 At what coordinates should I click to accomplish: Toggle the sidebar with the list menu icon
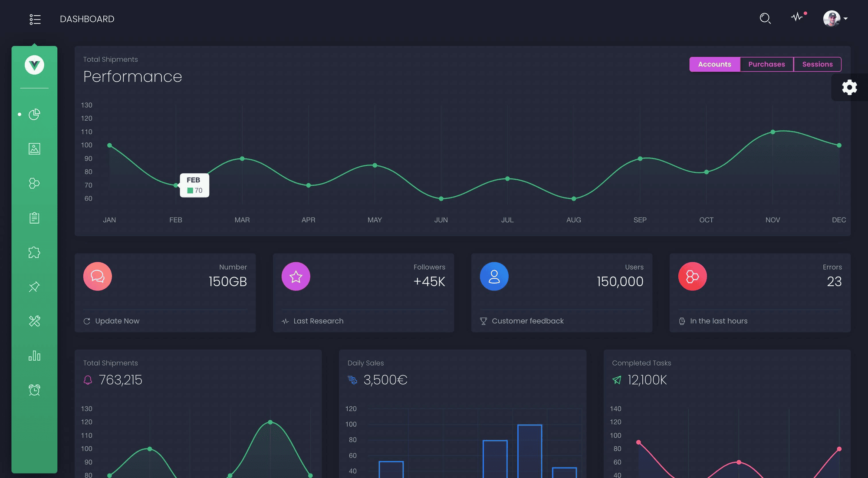click(35, 19)
